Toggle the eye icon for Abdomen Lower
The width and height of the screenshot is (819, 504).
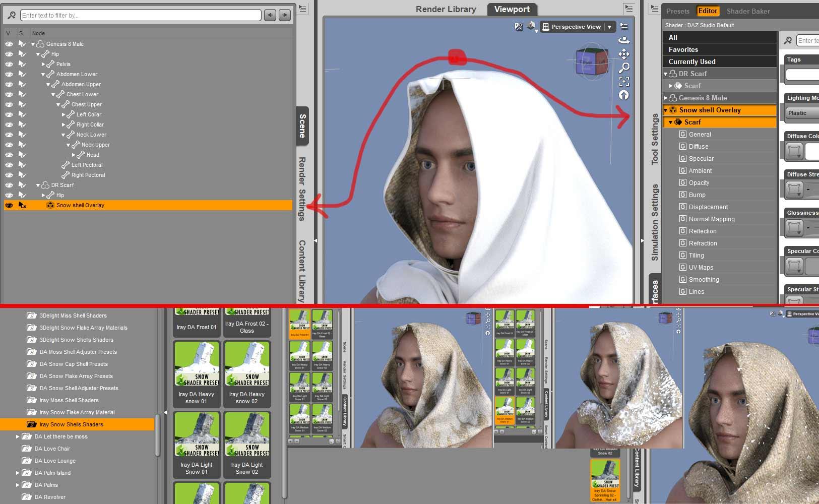(9, 74)
